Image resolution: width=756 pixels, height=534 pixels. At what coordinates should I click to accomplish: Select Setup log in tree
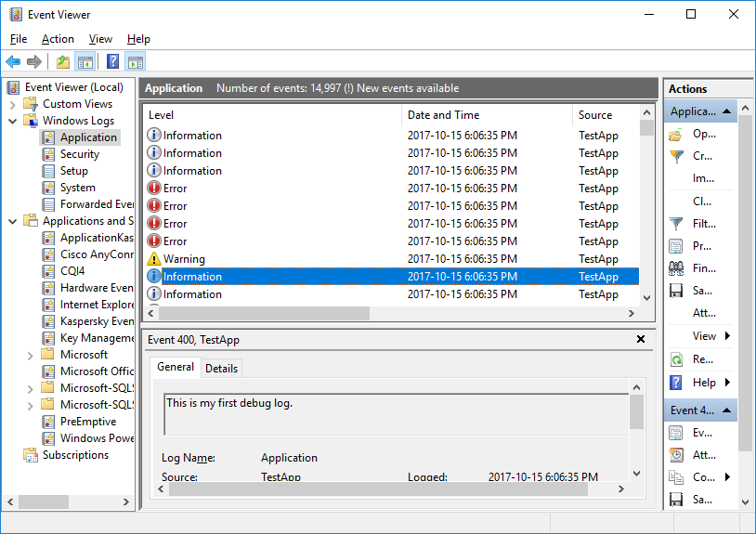[73, 171]
